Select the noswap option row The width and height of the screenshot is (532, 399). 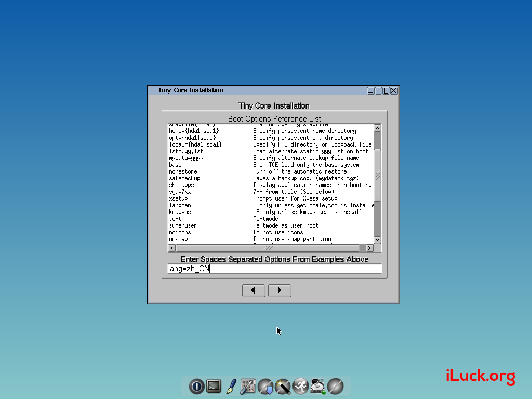(x=270, y=240)
